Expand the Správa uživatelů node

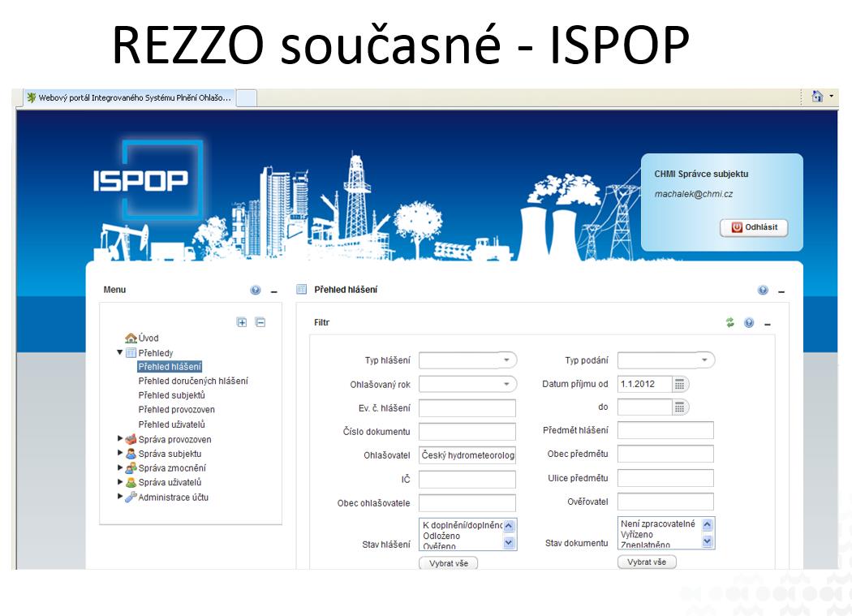coord(120,481)
